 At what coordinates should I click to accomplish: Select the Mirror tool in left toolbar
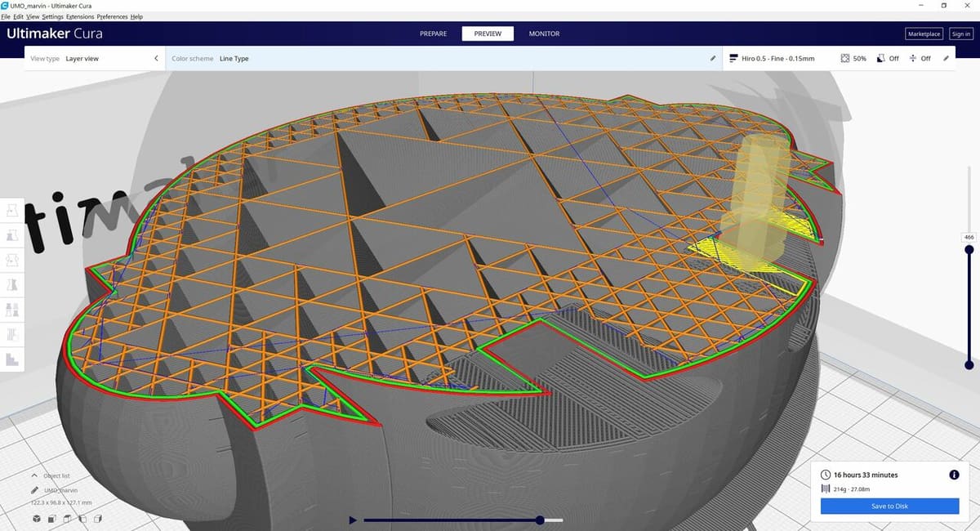pos(12,285)
